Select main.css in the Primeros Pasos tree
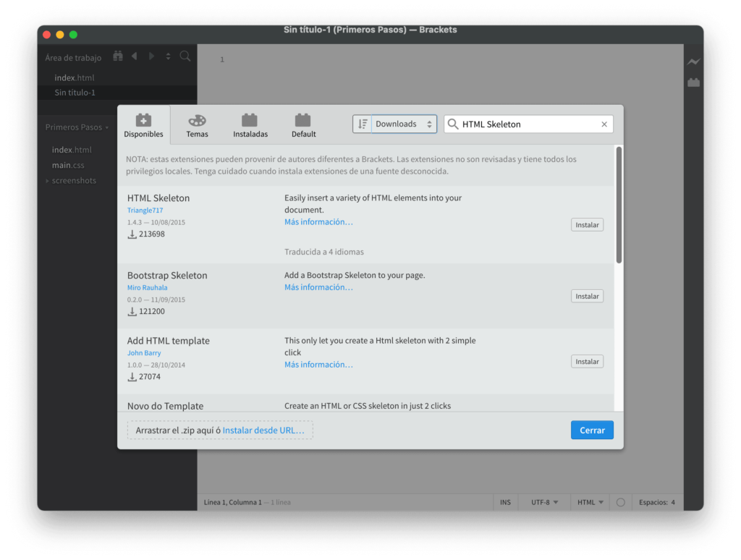This screenshot has height=560, width=741. click(x=67, y=165)
